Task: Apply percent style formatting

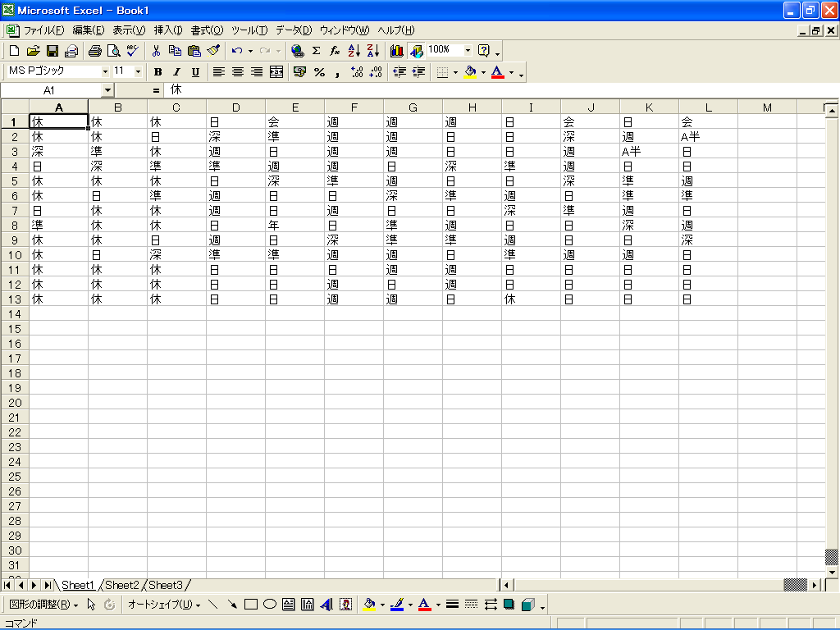Action: [319, 72]
